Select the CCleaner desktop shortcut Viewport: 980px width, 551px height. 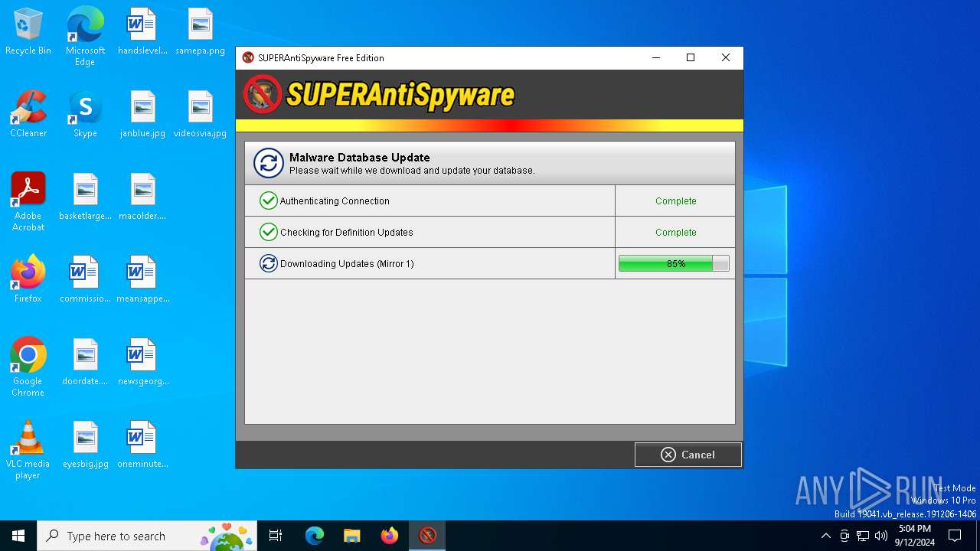(28, 114)
